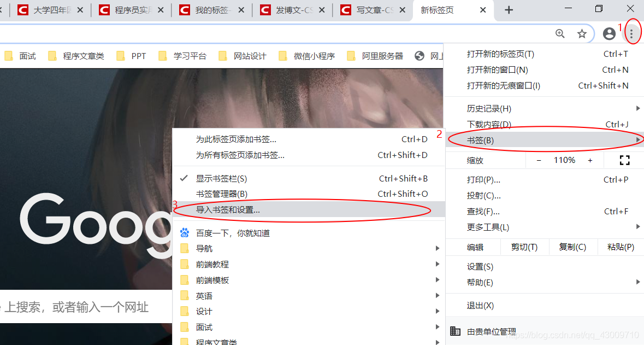Click the Baidu icon in the bookmarks menu
The height and width of the screenshot is (345, 644).
coord(184,232)
